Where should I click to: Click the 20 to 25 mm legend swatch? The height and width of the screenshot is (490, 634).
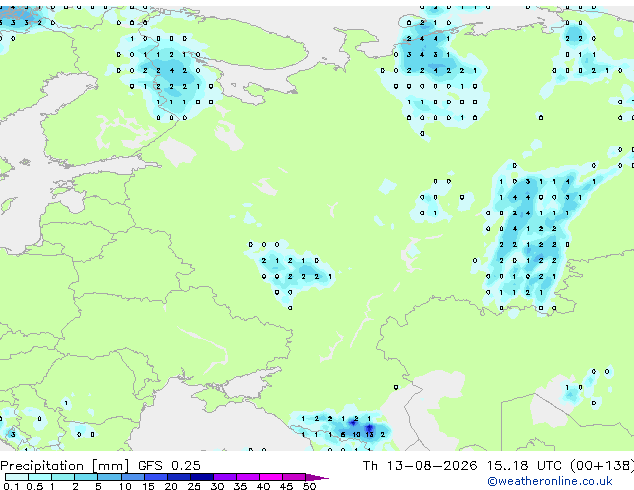tap(178, 477)
